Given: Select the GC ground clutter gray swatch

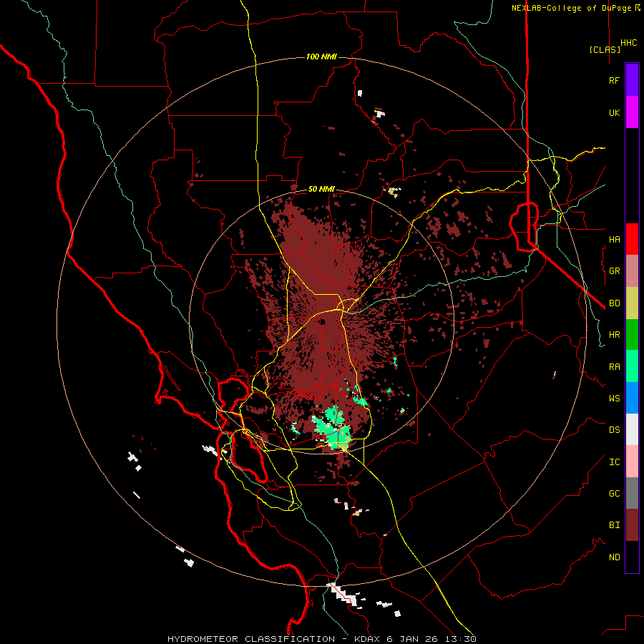Looking at the screenshot, I should (x=632, y=493).
